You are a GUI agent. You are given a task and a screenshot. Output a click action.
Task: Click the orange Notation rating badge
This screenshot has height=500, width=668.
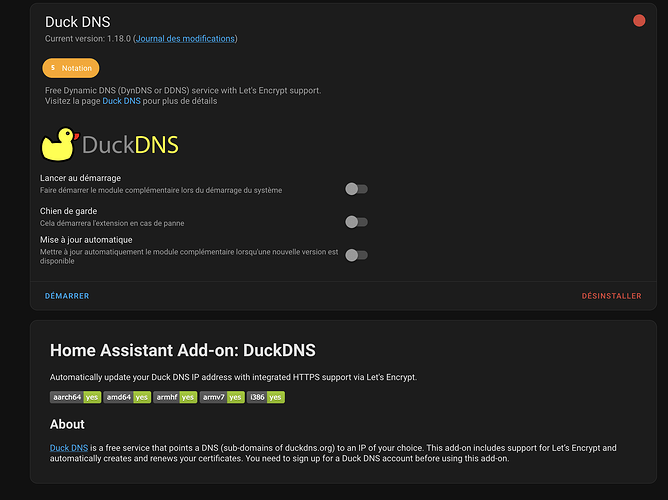[x=71, y=68]
